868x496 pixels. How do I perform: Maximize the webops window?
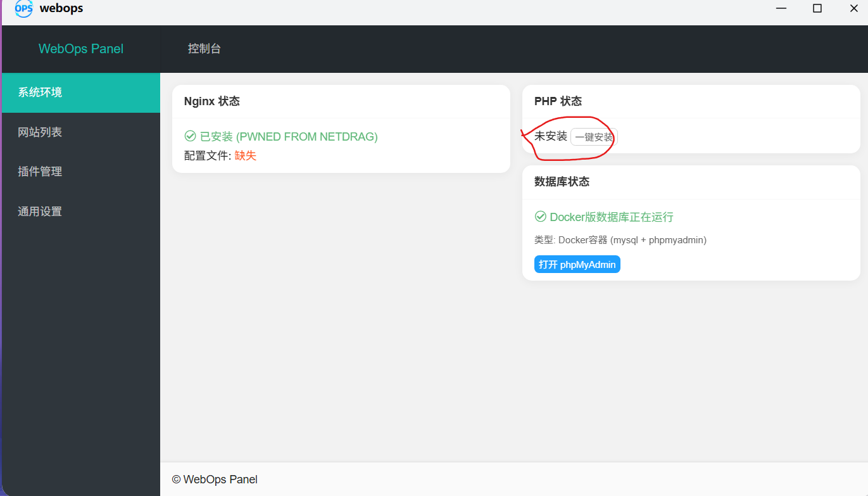(817, 8)
